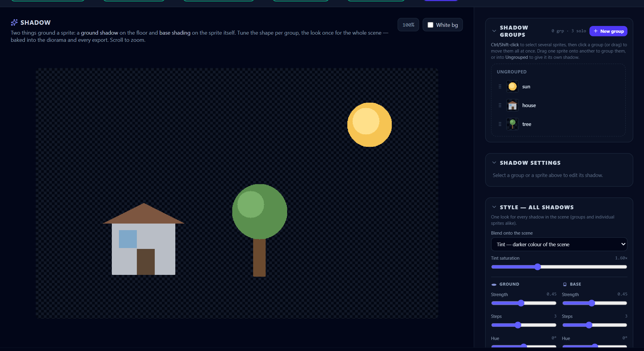The image size is (644, 351).
Task: Adjust the Base Strength slider
Action: [x=595, y=303]
